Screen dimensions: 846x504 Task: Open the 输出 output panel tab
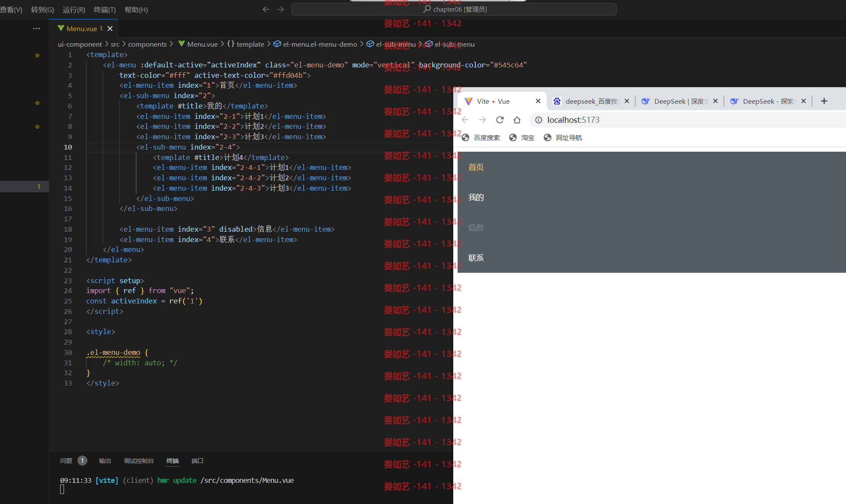[105, 461]
